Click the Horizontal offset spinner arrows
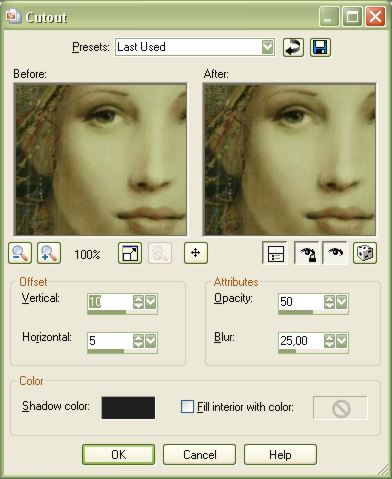The height and width of the screenshot is (479, 392). (138, 341)
